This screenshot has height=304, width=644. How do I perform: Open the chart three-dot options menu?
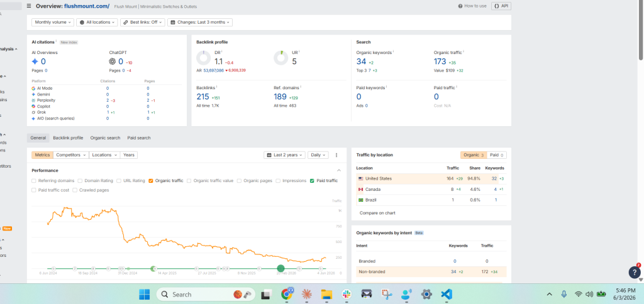336,155
